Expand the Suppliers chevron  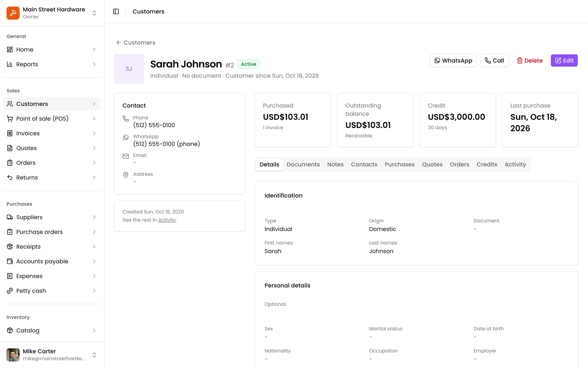click(x=94, y=217)
